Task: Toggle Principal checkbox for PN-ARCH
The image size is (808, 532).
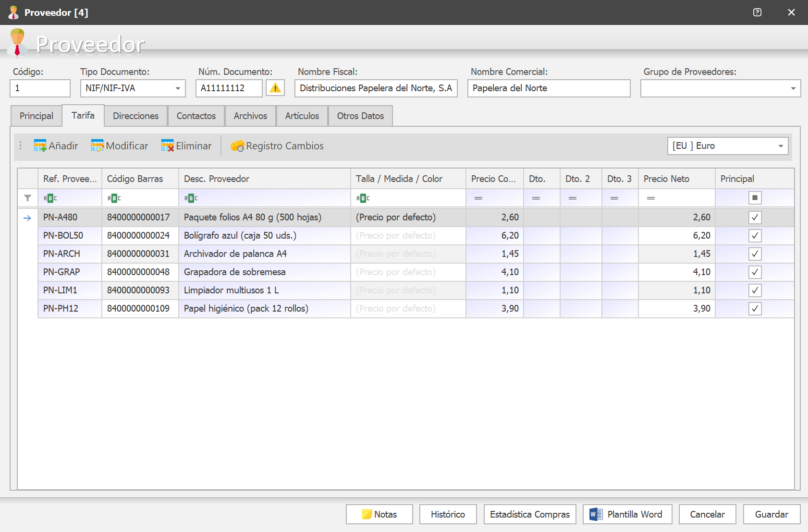Action: (x=755, y=254)
